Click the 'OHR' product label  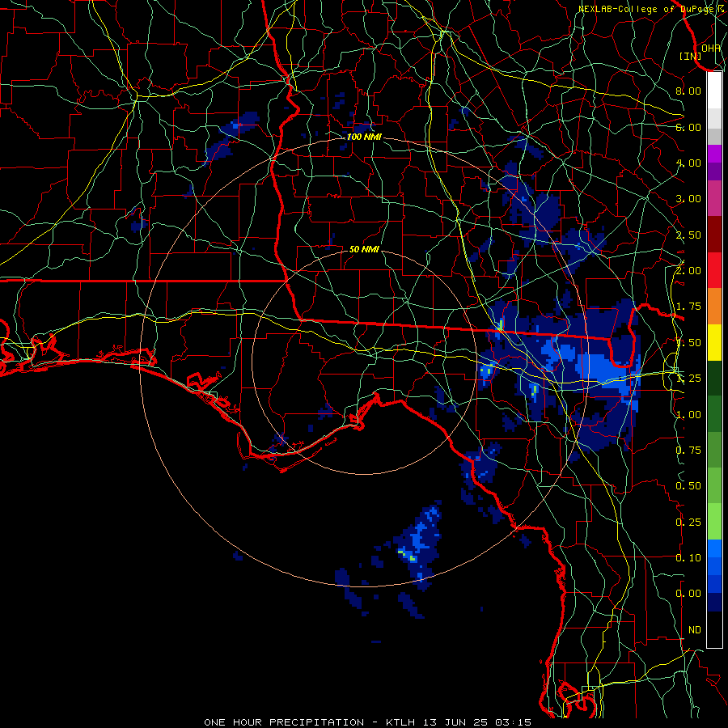[x=711, y=48]
